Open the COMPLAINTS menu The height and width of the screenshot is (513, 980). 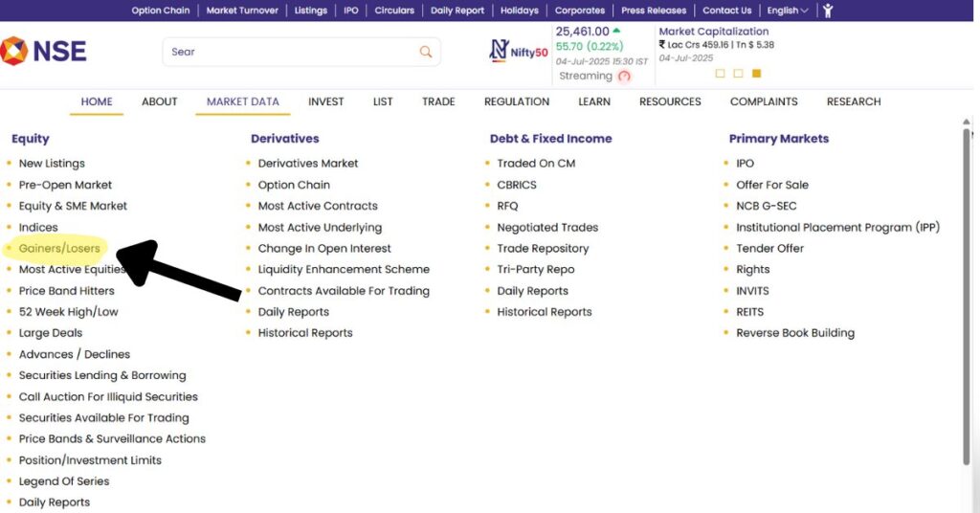tap(764, 101)
